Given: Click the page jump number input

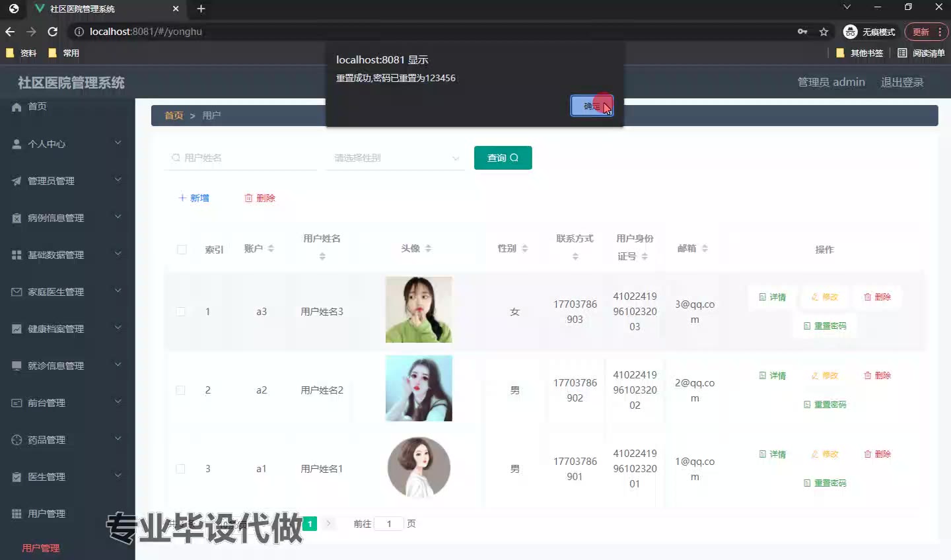Looking at the screenshot, I should (389, 524).
